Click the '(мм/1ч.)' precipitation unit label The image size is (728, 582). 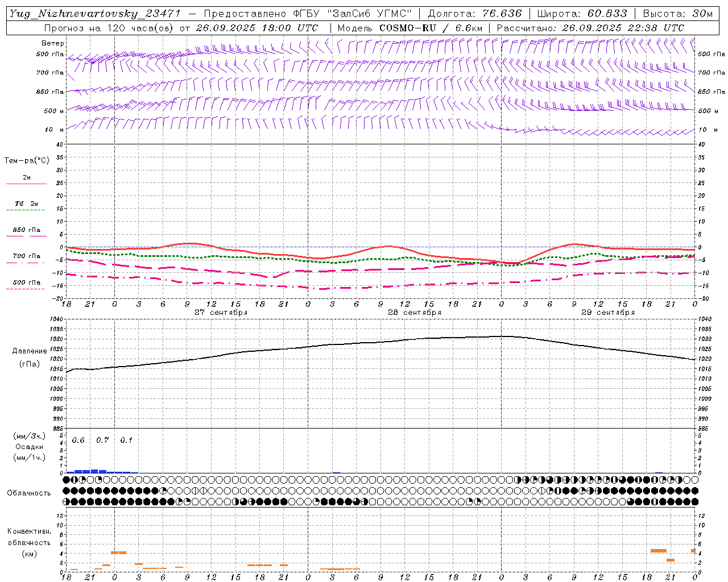(x=29, y=458)
